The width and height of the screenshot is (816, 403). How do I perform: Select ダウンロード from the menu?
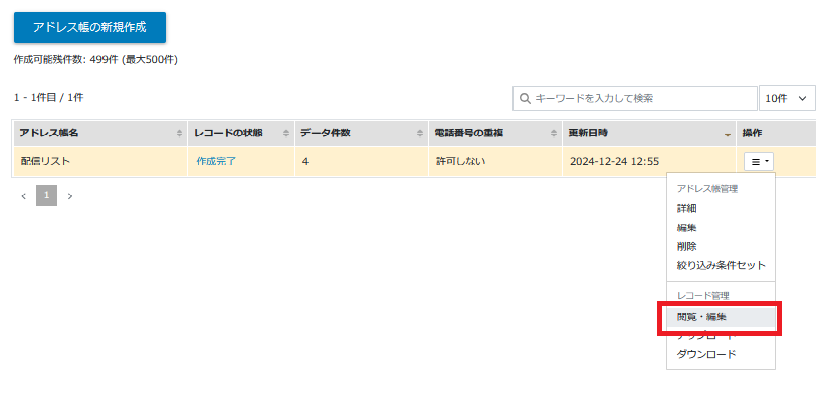pyautogui.click(x=706, y=354)
